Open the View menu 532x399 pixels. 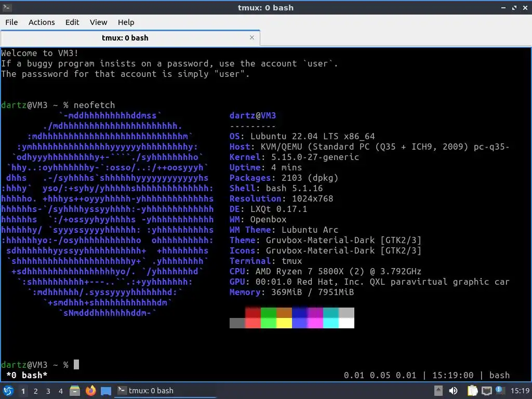point(98,22)
